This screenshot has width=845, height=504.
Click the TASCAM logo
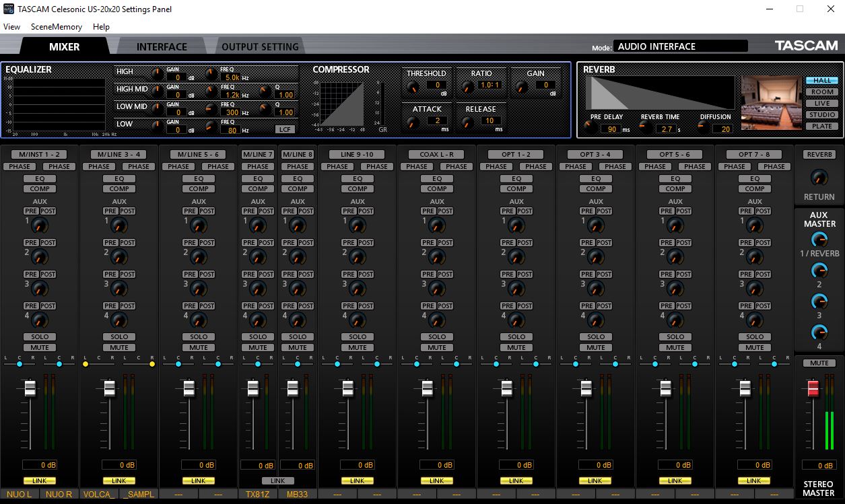pos(807,46)
